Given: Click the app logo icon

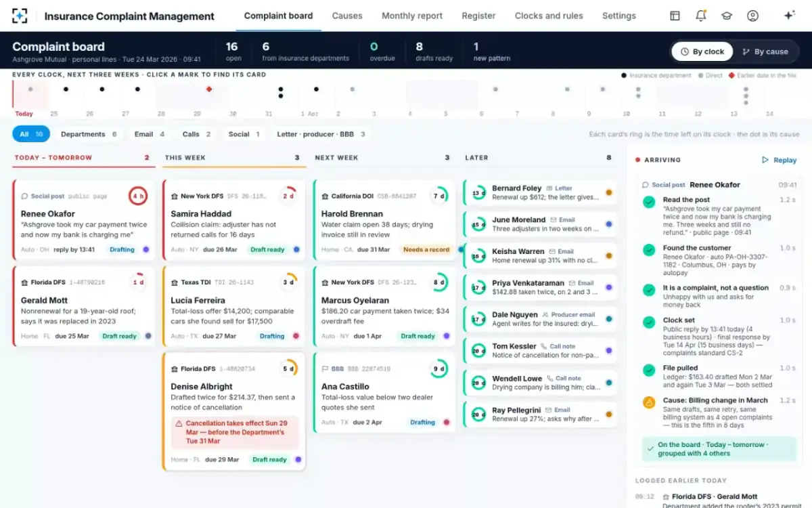Looking at the screenshot, I should point(20,16).
